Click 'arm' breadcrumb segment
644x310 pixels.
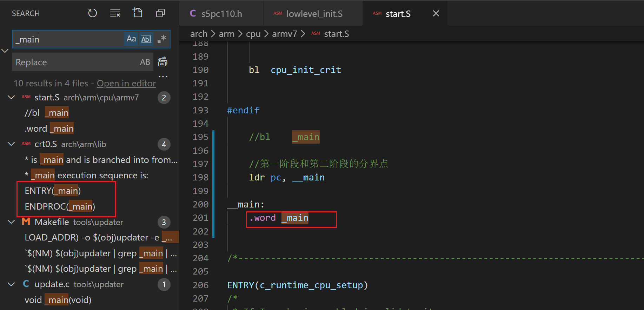(226, 34)
